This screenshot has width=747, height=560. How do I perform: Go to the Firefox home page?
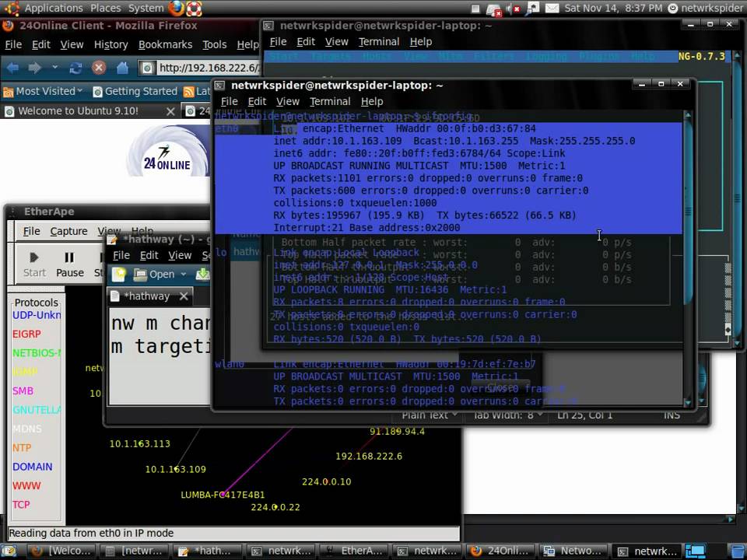coord(122,68)
